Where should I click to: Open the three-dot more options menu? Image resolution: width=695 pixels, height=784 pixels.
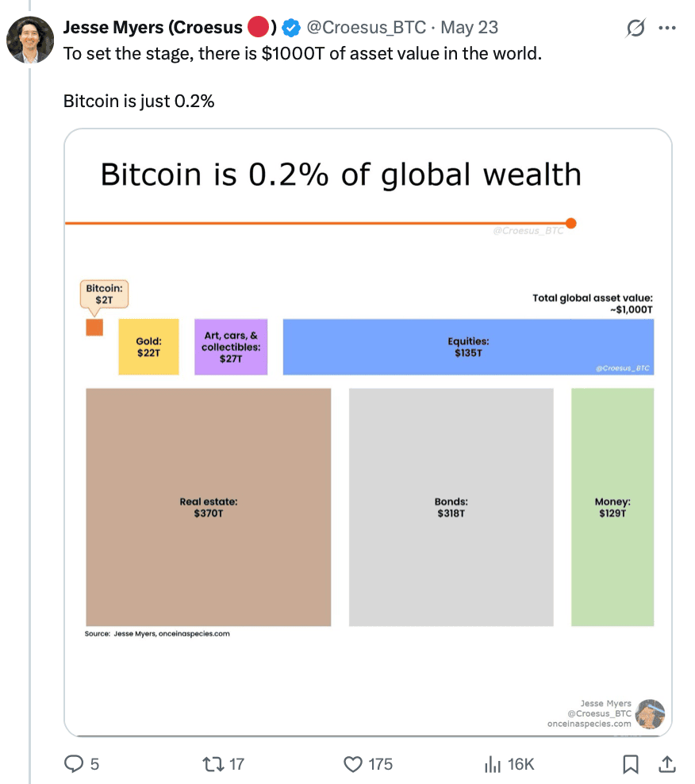pyautogui.click(x=667, y=29)
